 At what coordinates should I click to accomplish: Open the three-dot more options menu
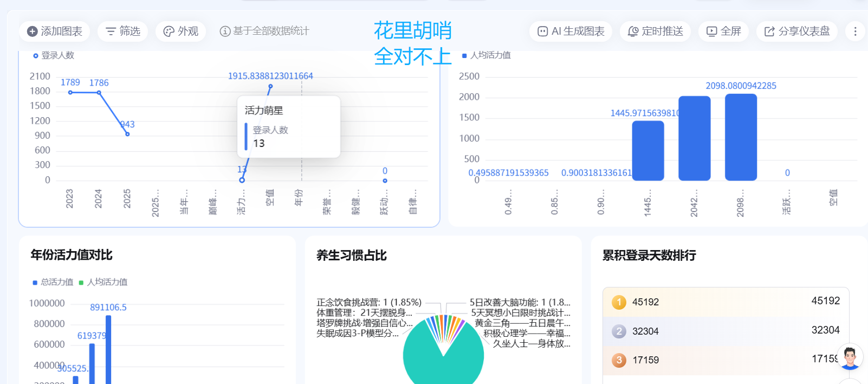pyautogui.click(x=855, y=31)
